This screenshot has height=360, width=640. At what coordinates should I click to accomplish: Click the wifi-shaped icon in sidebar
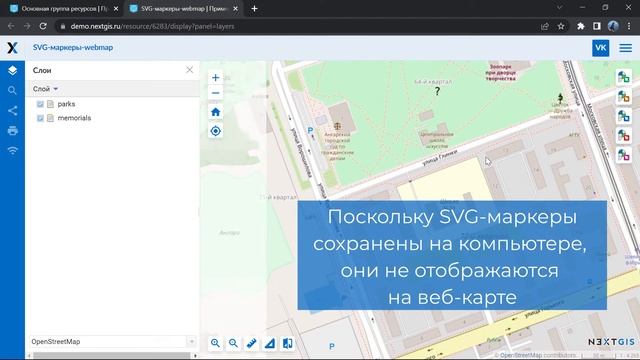coord(12,151)
